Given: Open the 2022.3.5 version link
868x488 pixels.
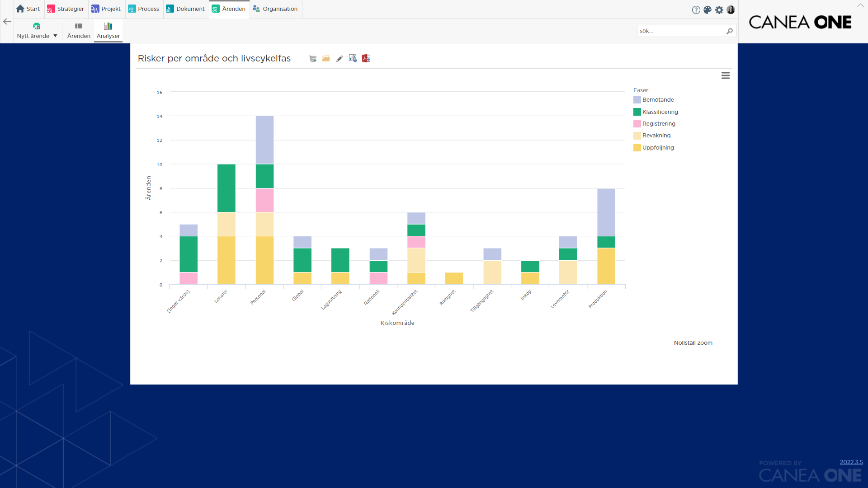Looking at the screenshot, I should point(851,462).
